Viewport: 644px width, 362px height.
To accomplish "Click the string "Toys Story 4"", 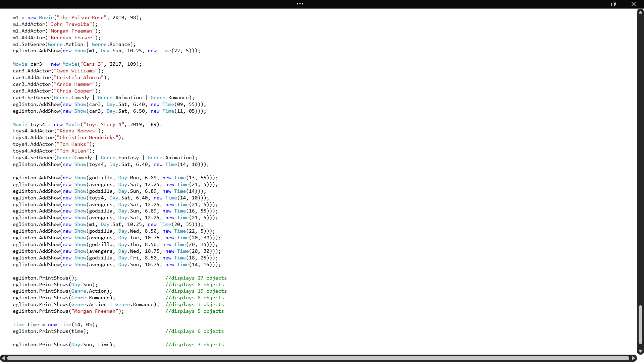I will (103, 124).
